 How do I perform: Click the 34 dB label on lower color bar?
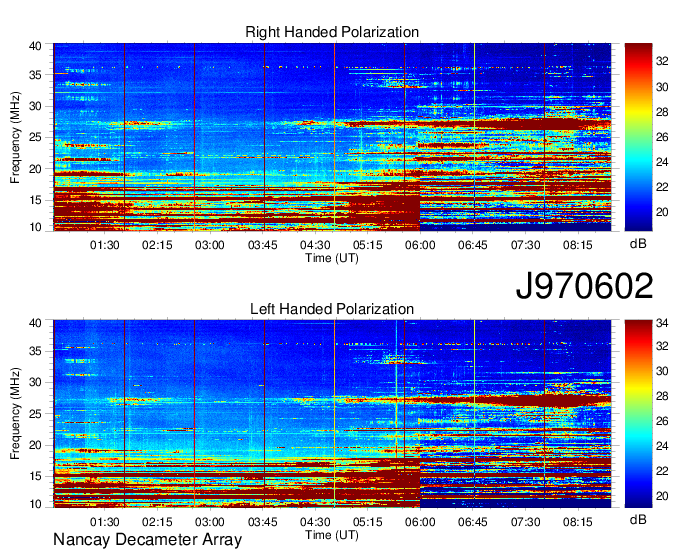(662, 323)
